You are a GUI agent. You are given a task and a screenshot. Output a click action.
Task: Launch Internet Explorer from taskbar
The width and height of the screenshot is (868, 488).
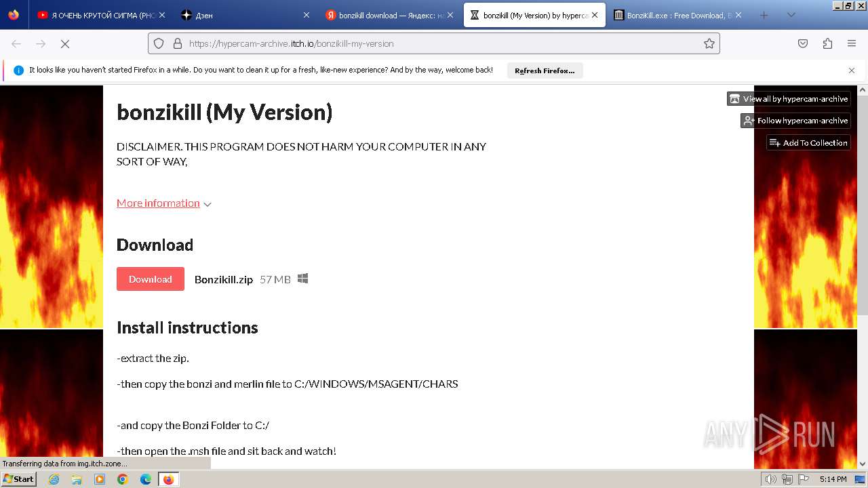[x=54, y=479]
